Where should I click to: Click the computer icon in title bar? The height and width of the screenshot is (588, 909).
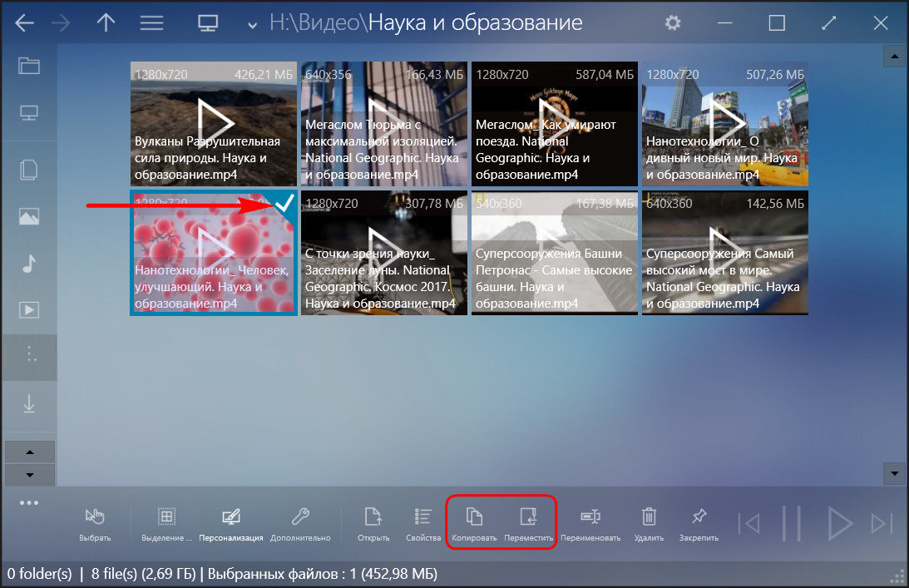click(x=208, y=23)
